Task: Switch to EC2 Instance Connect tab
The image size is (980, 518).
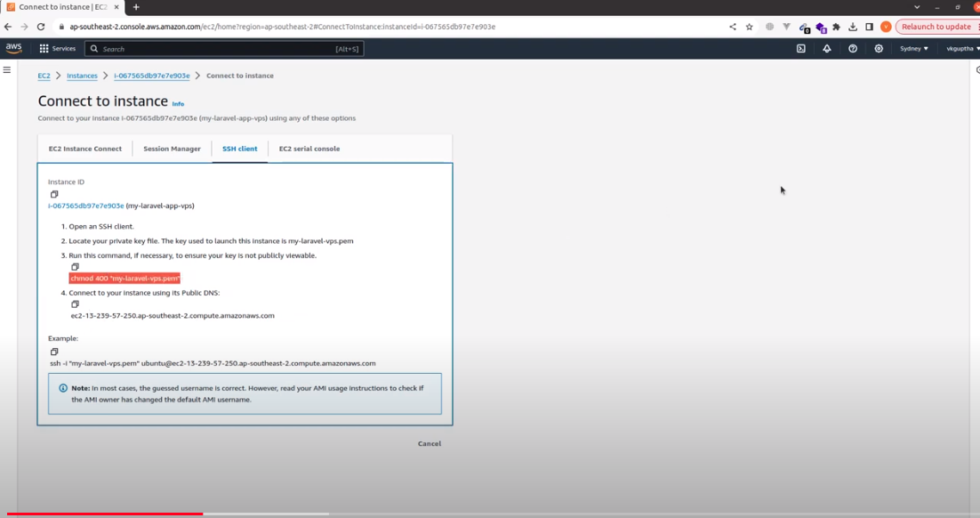Action: (x=85, y=149)
